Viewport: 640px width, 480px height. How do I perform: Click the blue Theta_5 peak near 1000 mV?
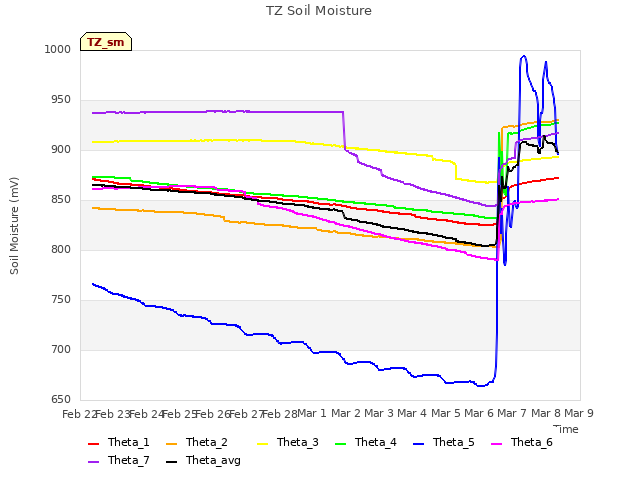pos(524,56)
